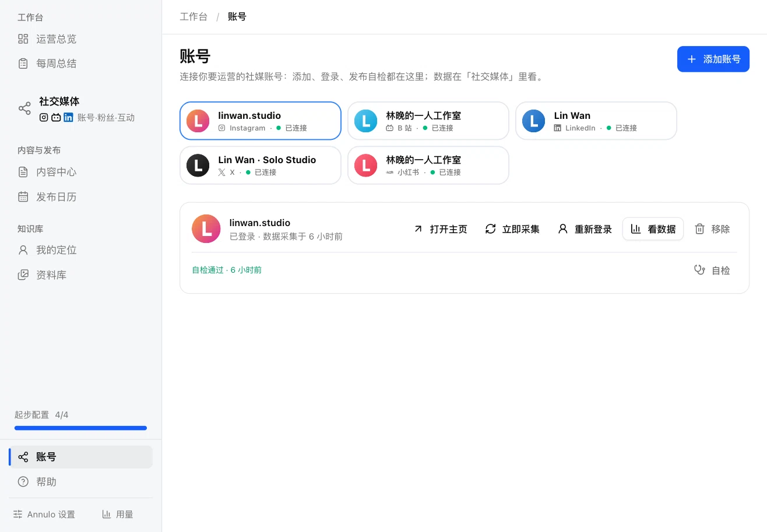
Task: Select the Lin Wan · Solo Studio X card
Action: pyautogui.click(x=261, y=165)
